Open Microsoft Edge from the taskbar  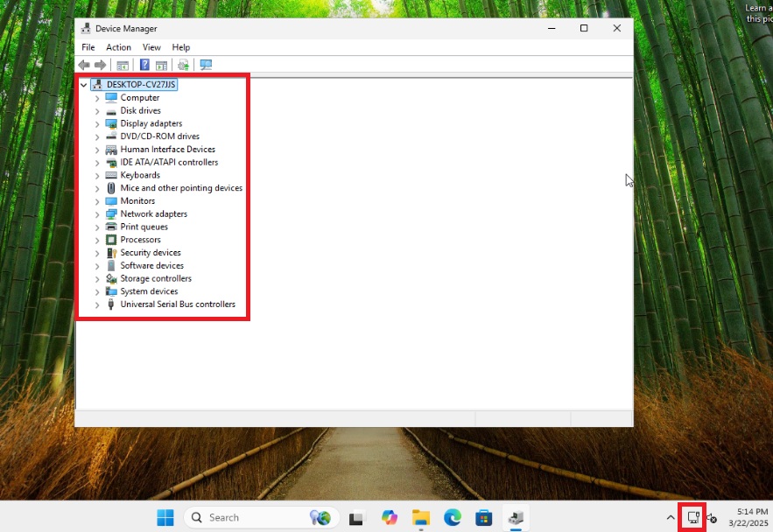[452, 517]
